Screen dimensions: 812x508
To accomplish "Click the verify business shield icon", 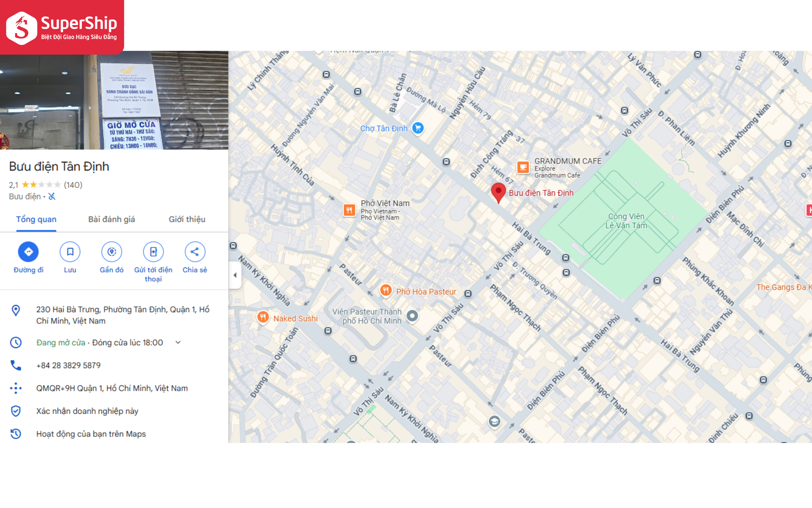I will pyautogui.click(x=16, y=411).
